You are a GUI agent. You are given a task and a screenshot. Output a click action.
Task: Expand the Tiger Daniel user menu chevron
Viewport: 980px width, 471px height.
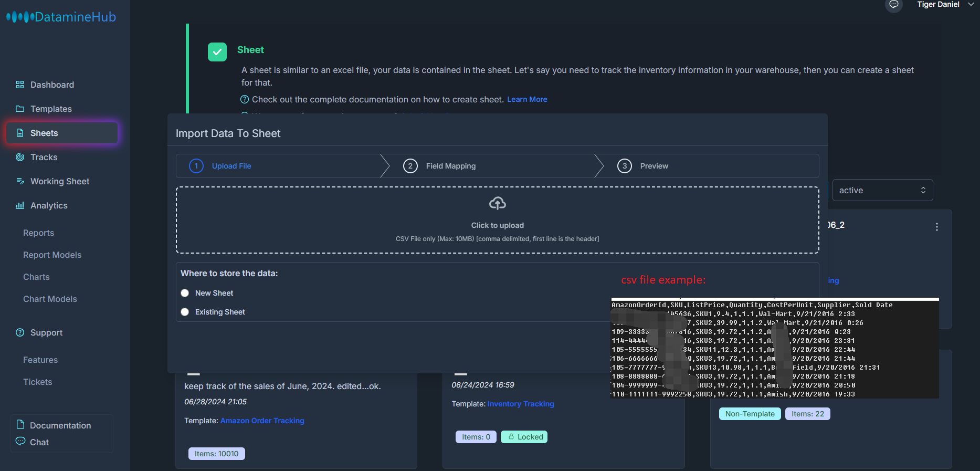point(971,4)
